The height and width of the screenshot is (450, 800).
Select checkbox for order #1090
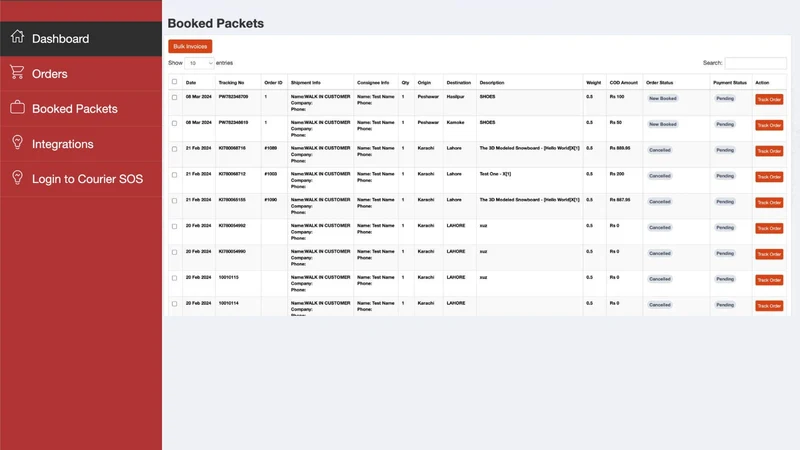[174, 201]
